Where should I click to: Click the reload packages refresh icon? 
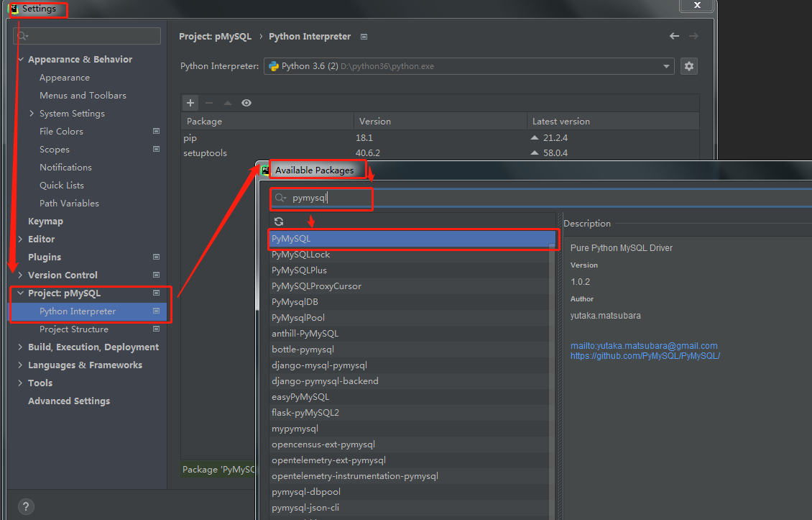(x=279, y=222)
